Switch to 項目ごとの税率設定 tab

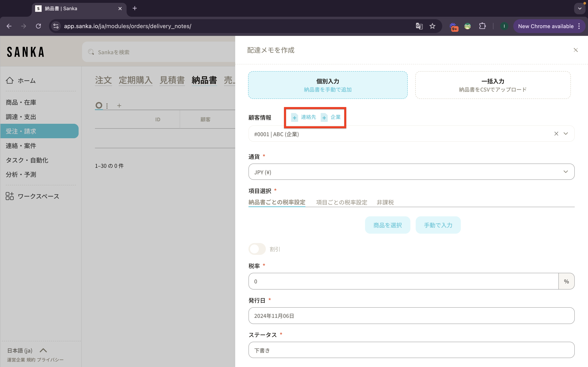click(341, 202)
